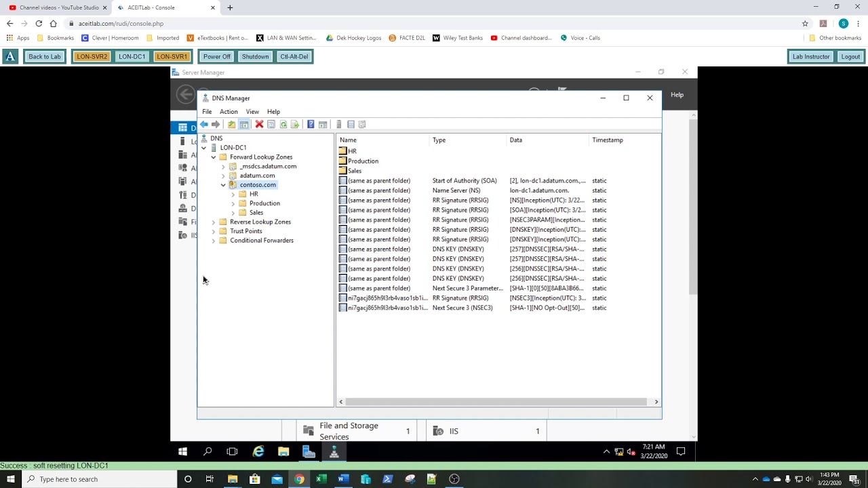This screenshot has height=488, width=868.
Task: Click the Forward arrow in DNS Manager toolbar
Action: click(216, 125)
